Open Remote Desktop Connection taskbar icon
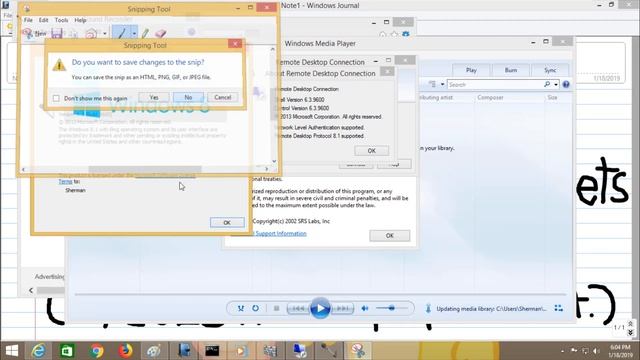 300,351
